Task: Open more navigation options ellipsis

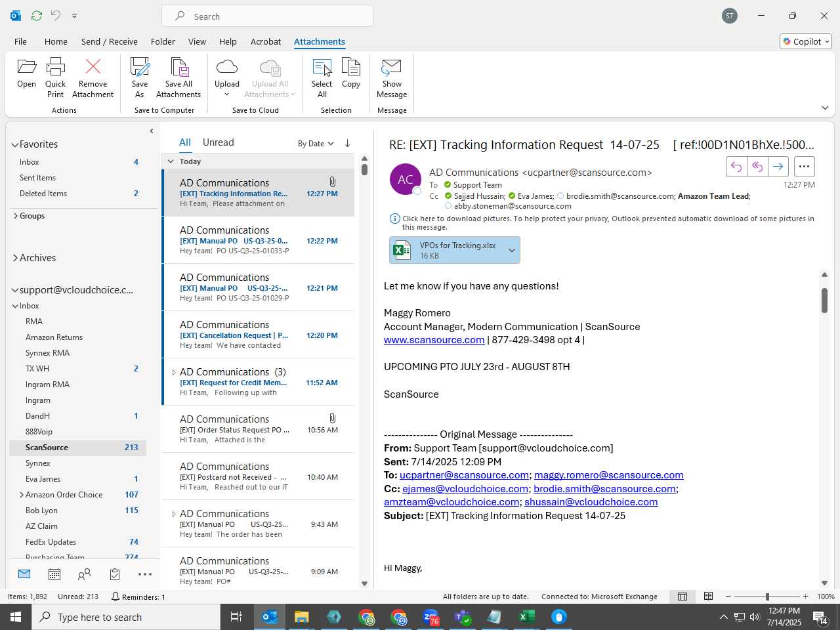Action: click(x=145, y=574)
